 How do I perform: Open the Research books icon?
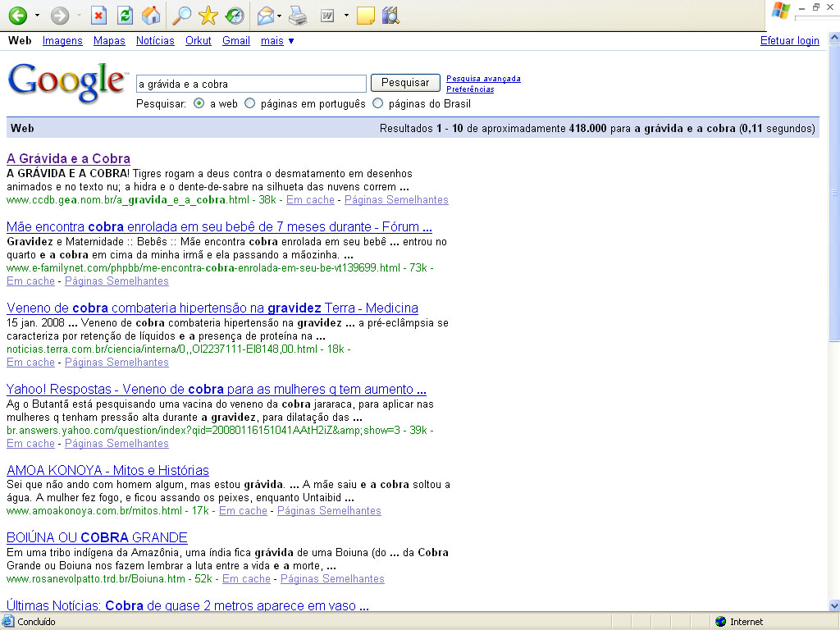[x=390, y=16]
